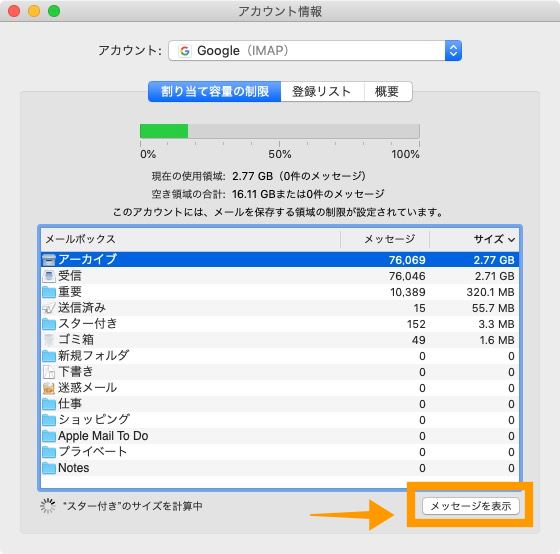Screen dimensions: 560x554
Task: Select the ゴミ箱 mailbox name
Action: tap(76, 340)
